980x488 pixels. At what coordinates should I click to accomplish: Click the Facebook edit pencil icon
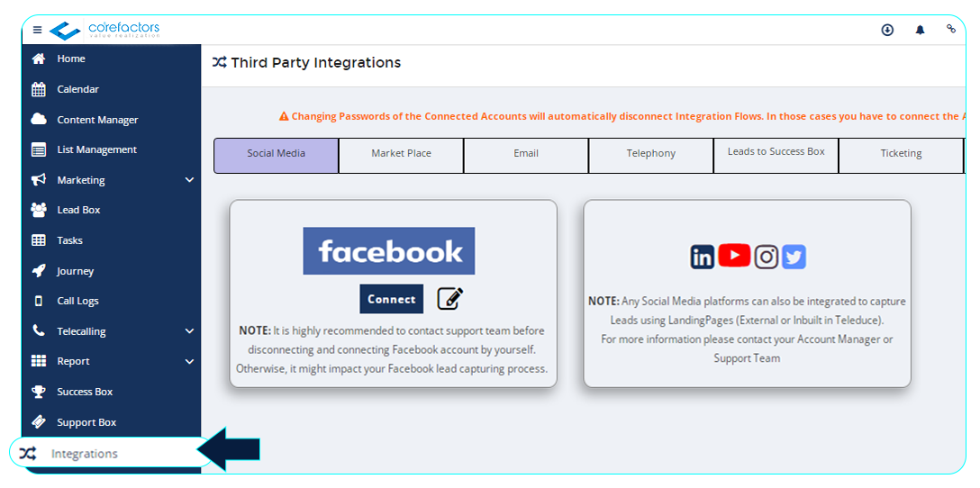click(x=450, y=299)
